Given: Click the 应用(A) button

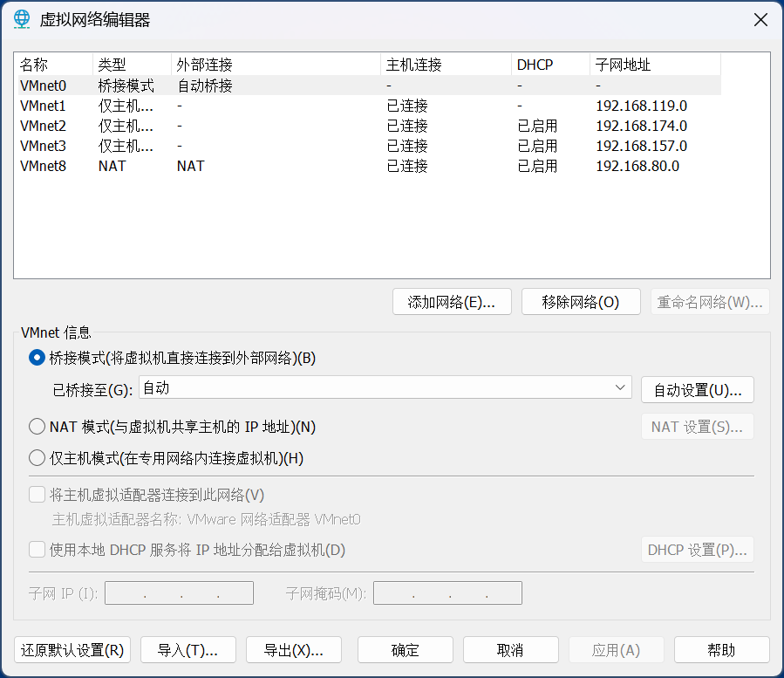Looking at the screenshot, I should tap(617, 650).
